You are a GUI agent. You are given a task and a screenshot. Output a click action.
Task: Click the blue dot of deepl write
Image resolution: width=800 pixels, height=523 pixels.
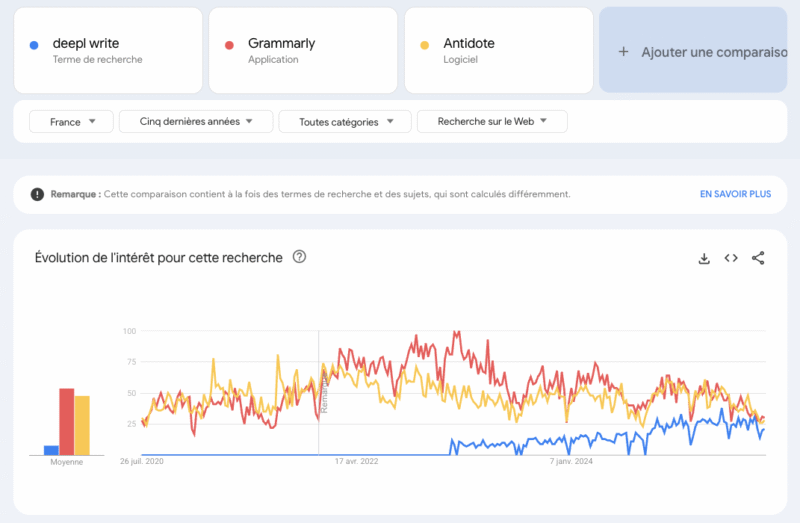click(x=34, y=45)
